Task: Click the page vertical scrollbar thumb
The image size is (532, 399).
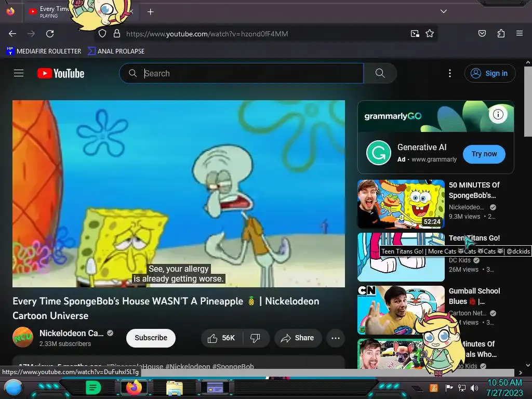Action: click(528, 102)
